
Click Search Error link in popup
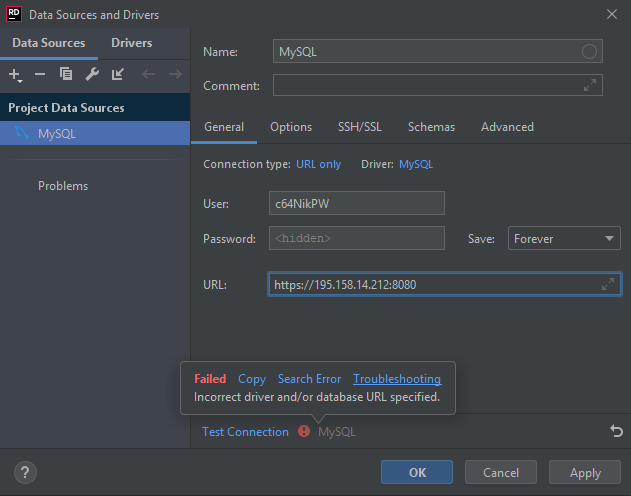pyautogui.click(x=309, y=379)
